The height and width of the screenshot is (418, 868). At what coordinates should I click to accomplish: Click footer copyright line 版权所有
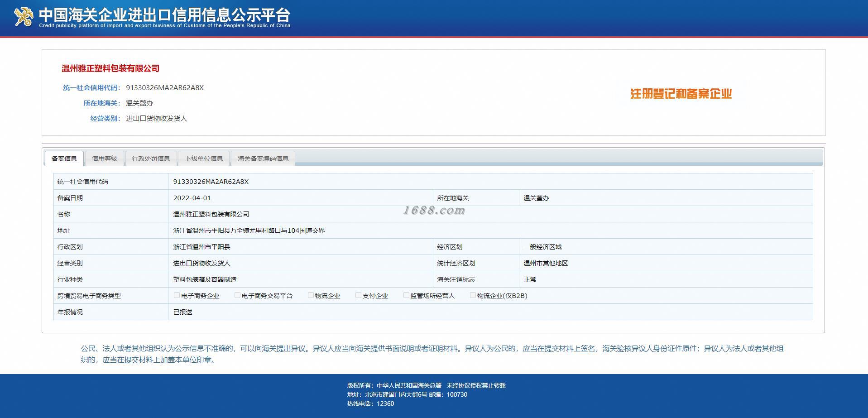426,385
